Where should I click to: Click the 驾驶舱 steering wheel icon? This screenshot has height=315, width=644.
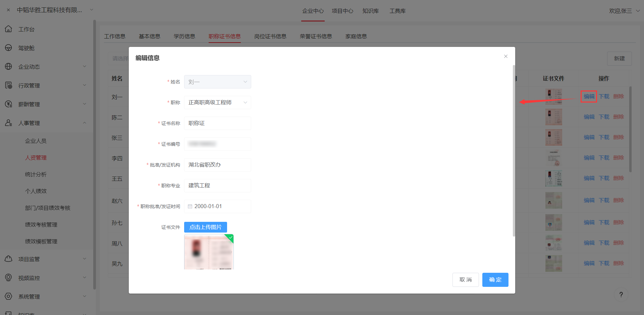pos(9,48)
